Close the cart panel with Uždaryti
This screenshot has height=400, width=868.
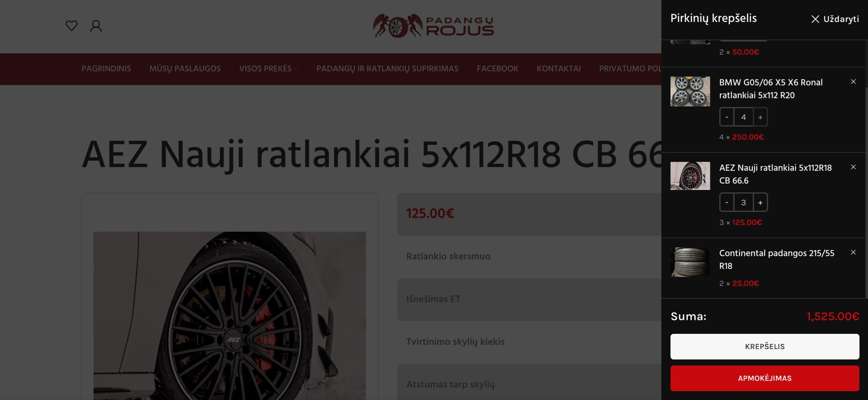click(835, 19)
